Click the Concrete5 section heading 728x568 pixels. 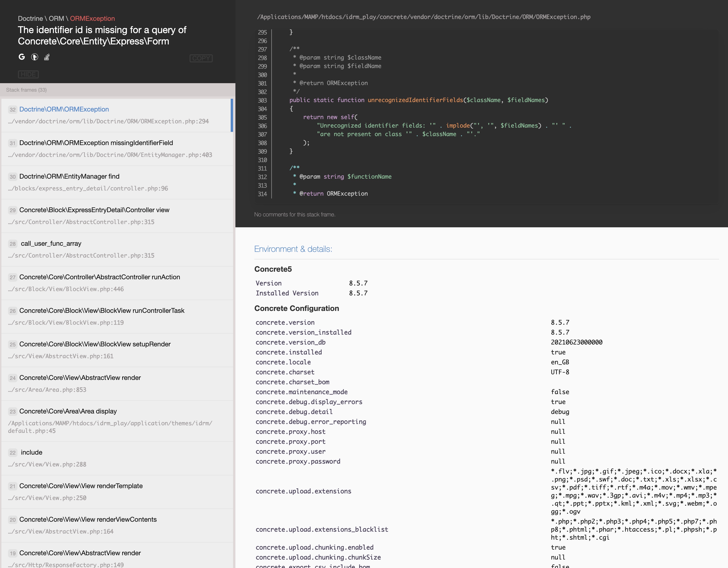point(273,269)
